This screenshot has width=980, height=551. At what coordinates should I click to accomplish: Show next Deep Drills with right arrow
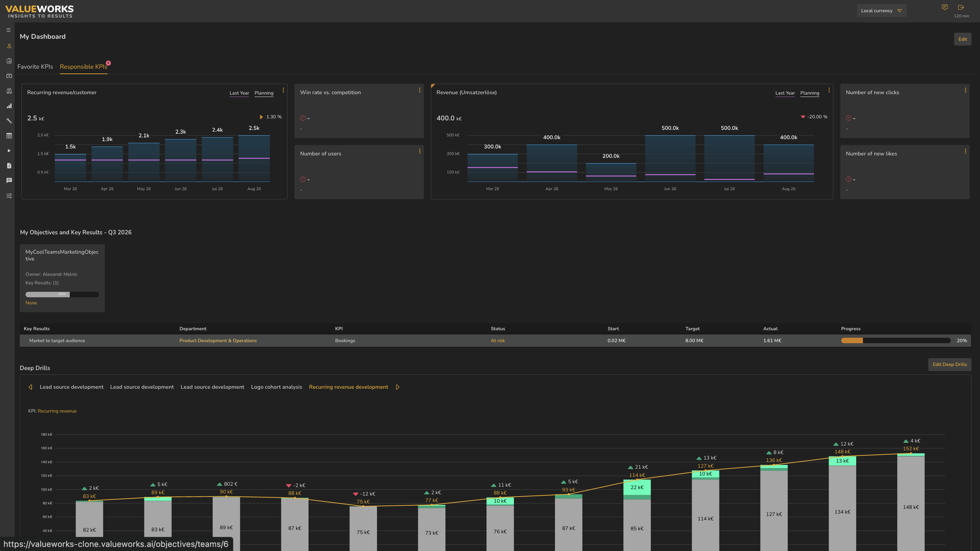[x=397, y=387]
